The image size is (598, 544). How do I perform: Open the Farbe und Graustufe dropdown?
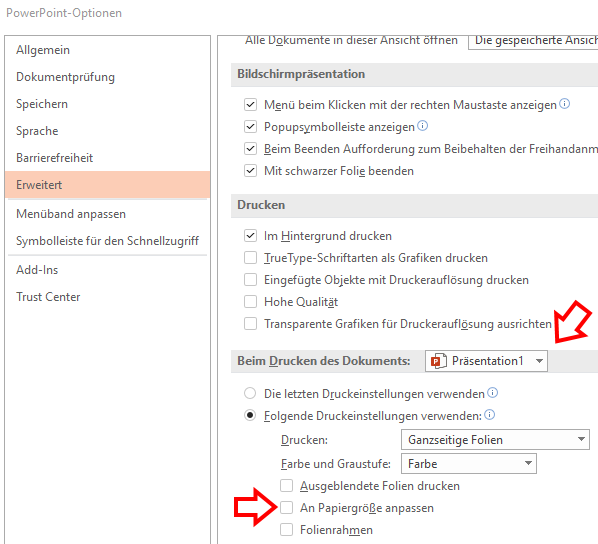(x=469, y=464)
